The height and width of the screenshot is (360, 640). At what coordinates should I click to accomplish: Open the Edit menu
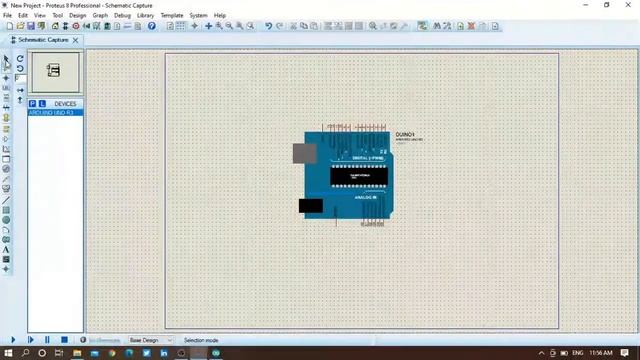pyautogui.click(x=23, y=16)
